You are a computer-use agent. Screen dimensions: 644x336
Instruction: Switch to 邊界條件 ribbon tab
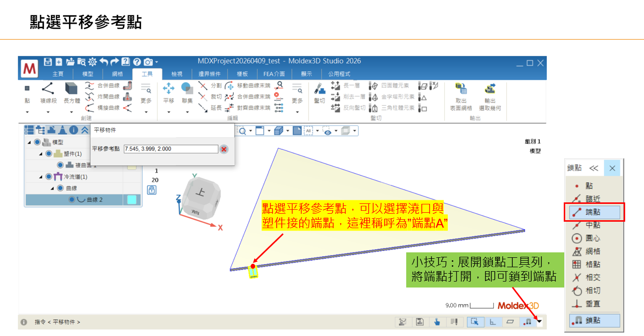(209, 74)
